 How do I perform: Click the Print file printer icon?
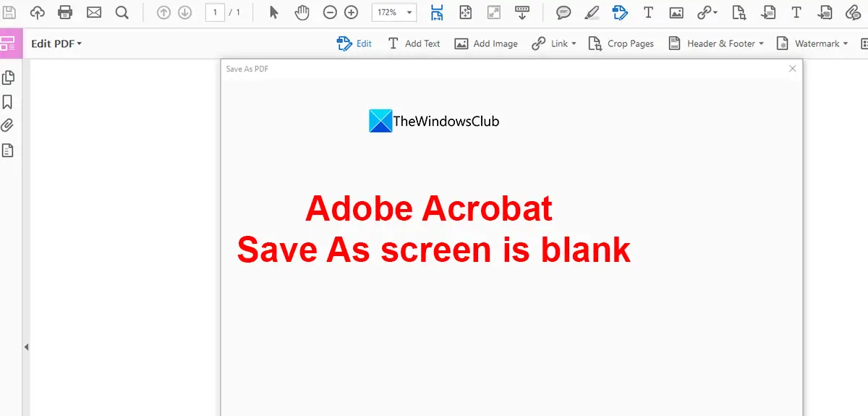(x=65, y=12)
